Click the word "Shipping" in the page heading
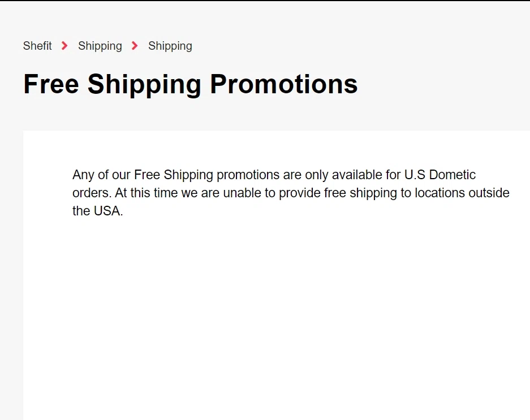The height and width of the screenshot is (420, 530). click(144, 84)
